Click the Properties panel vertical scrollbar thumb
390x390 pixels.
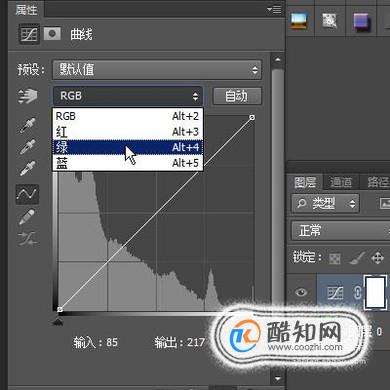tap(278, 187)
